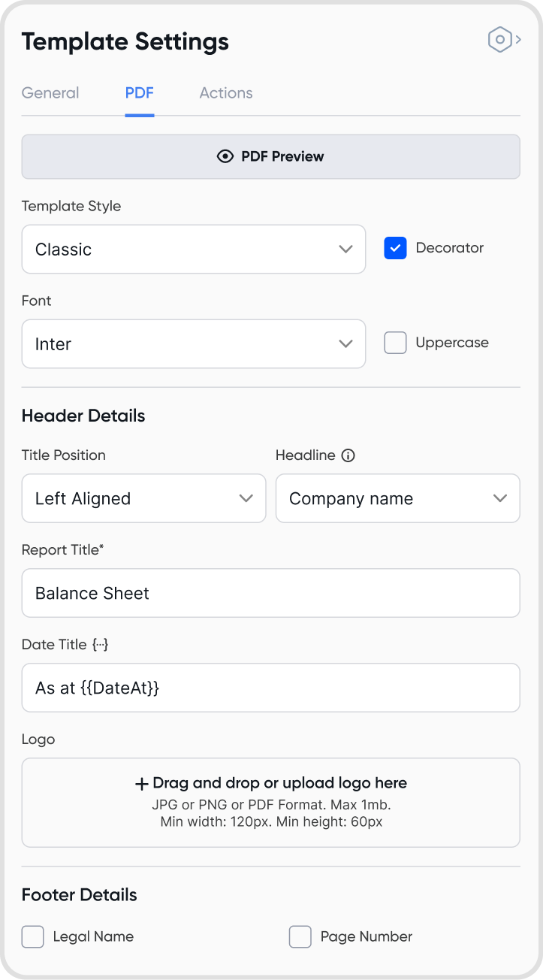
Task: Focus the Date Title text field
Action: click(x=270, y=688)
